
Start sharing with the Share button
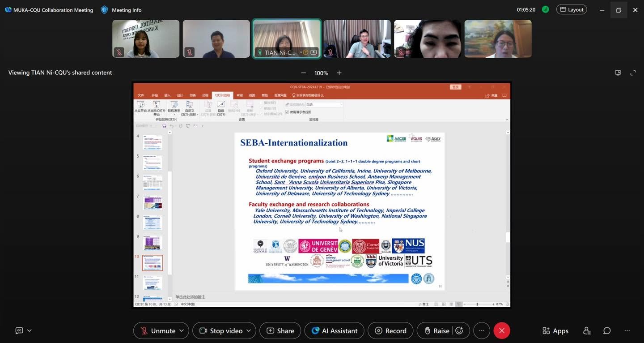280,330
